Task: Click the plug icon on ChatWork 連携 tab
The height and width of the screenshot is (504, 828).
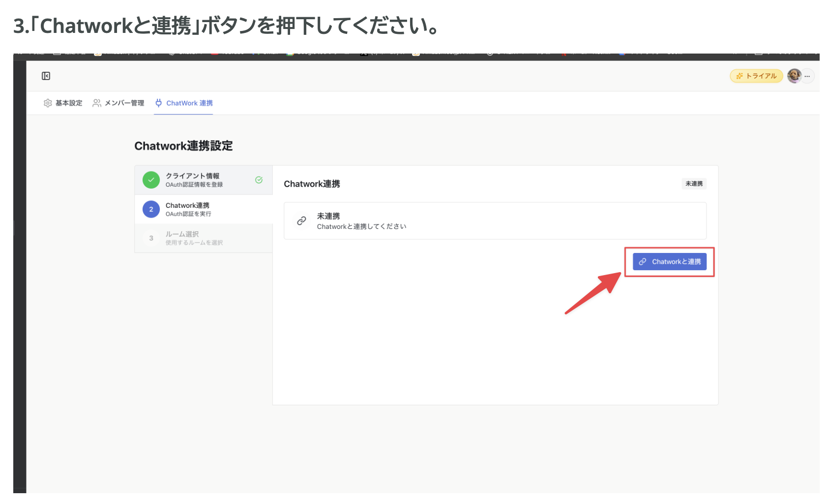Action: (x=158, y=103)
